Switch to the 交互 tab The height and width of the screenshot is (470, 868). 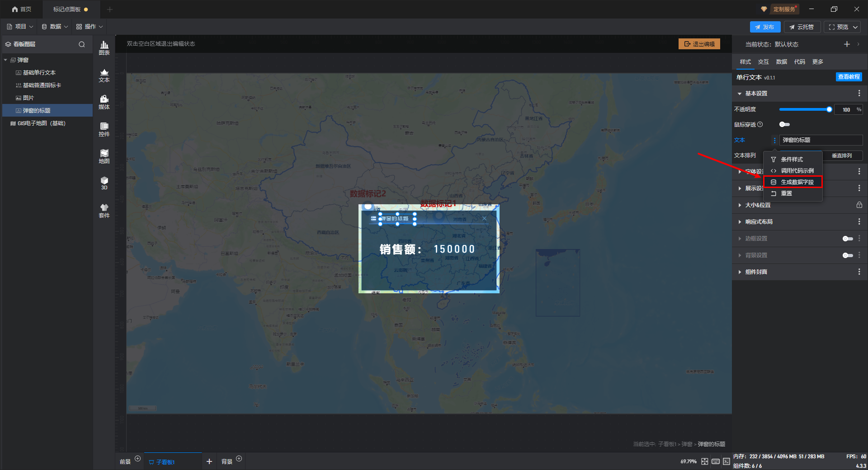(763, 62)
